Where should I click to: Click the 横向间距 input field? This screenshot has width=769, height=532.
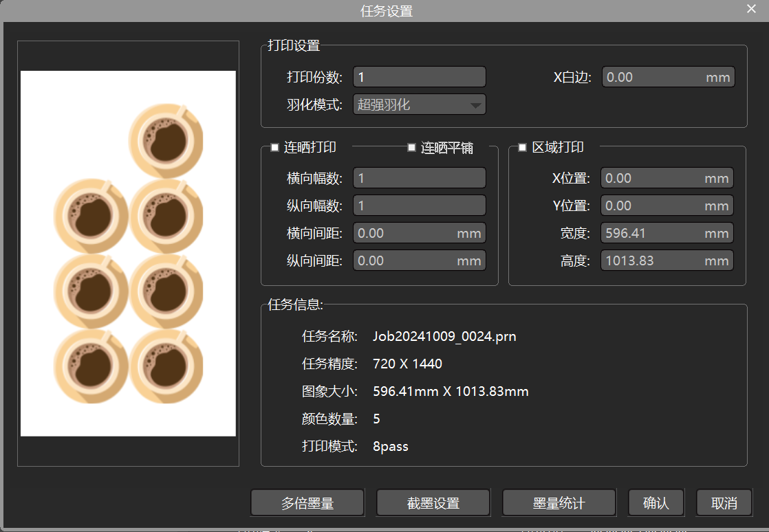420,233
